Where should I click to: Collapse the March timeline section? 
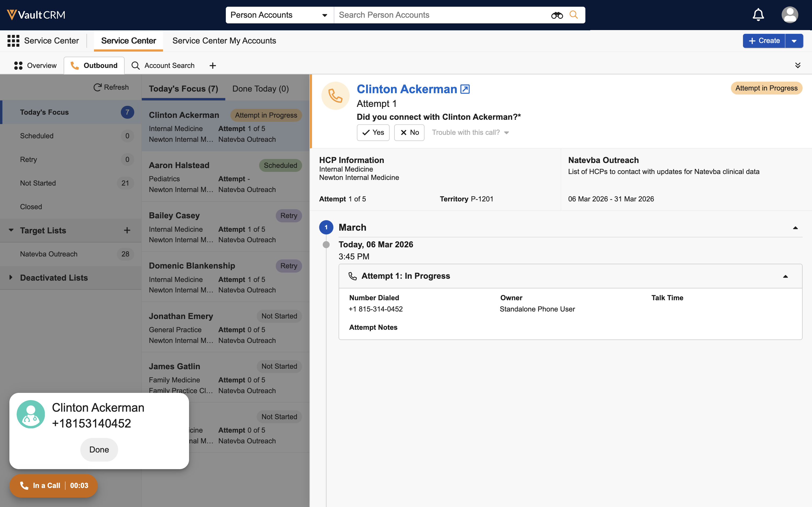(795, 228)
